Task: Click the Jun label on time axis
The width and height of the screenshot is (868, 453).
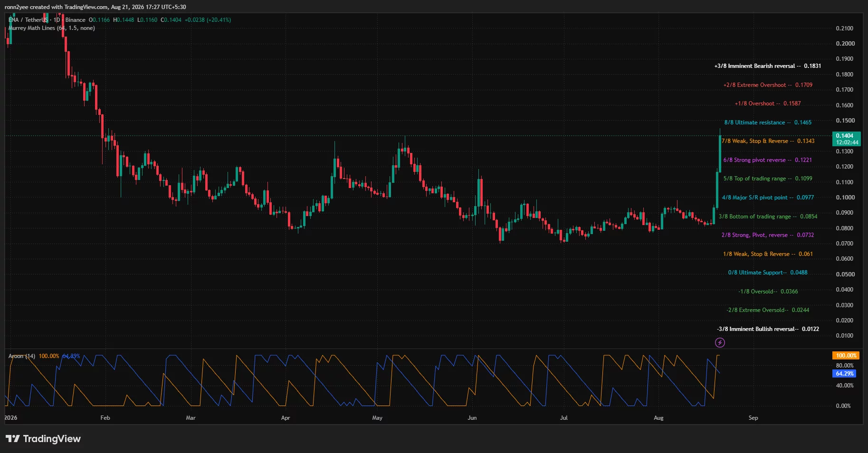Action: [472, 418]
